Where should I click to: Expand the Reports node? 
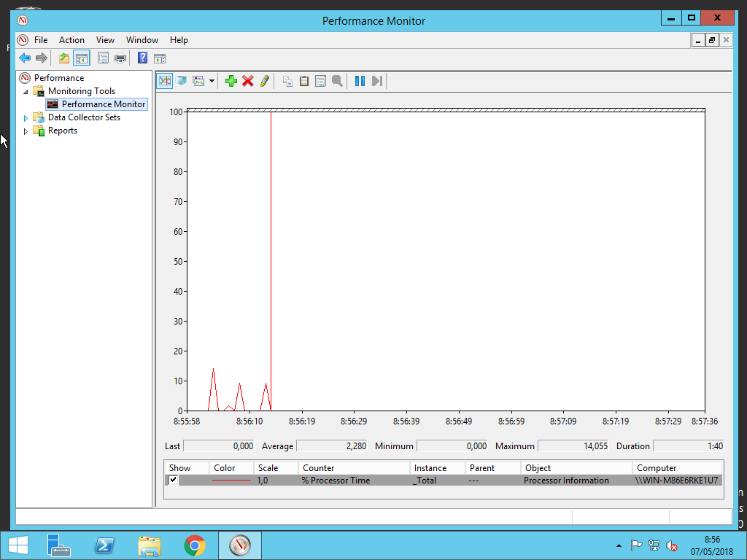click(x=26, y=131)
